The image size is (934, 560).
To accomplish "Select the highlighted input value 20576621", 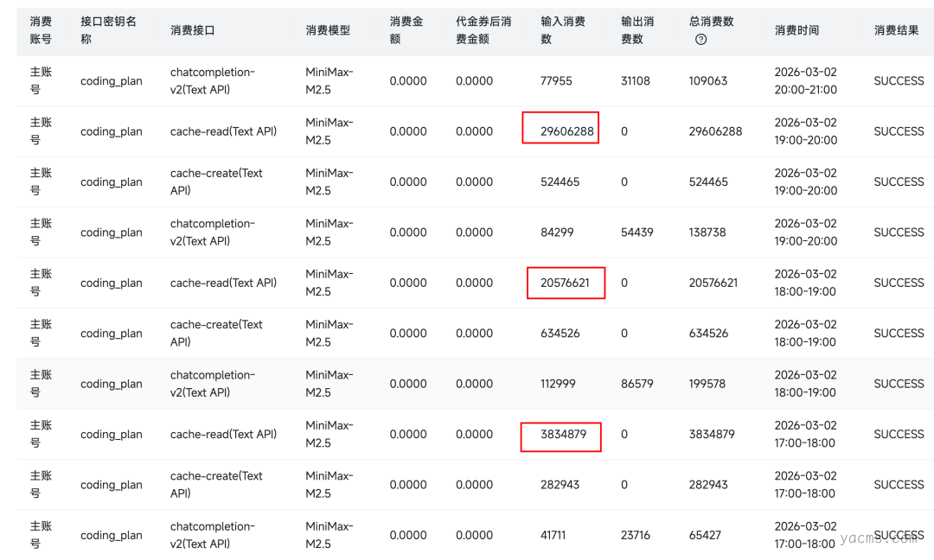I will 566,283.
